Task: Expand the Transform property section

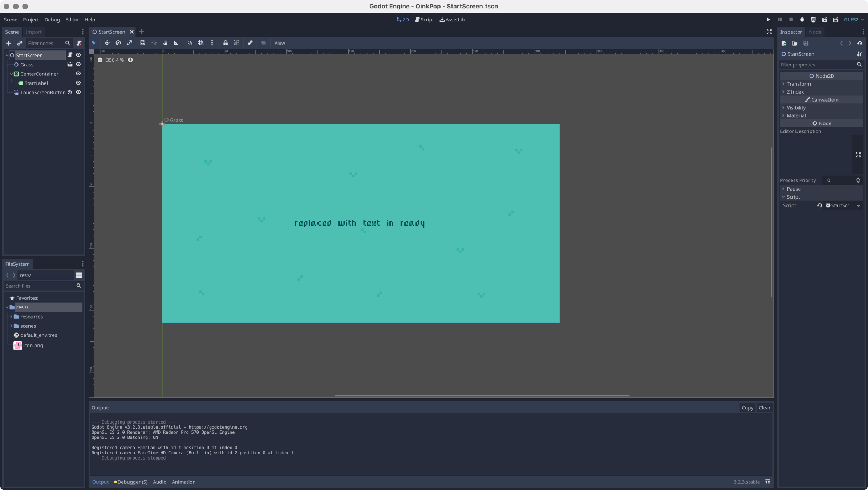Action: [798, 84]
